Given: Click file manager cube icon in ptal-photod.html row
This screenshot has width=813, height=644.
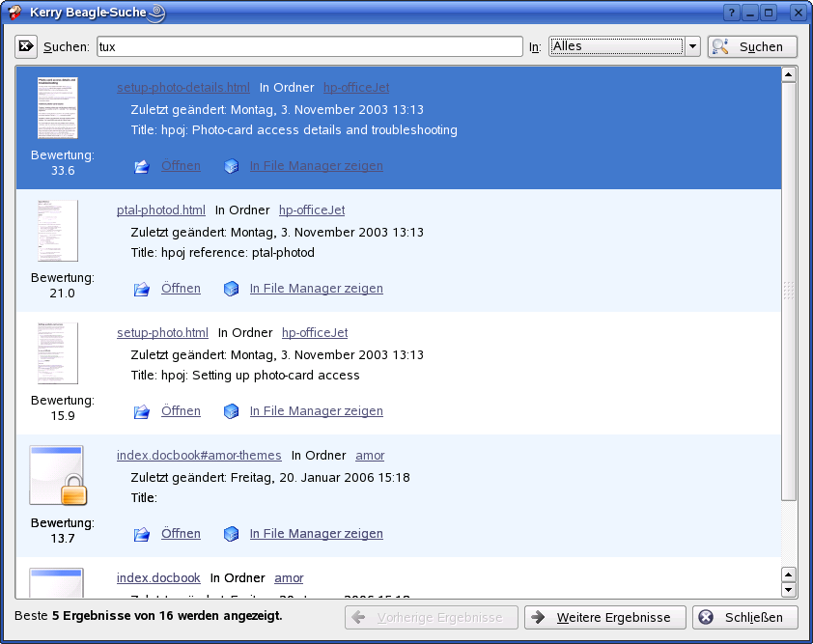Looking at the screenshot, I should [231, 289].
